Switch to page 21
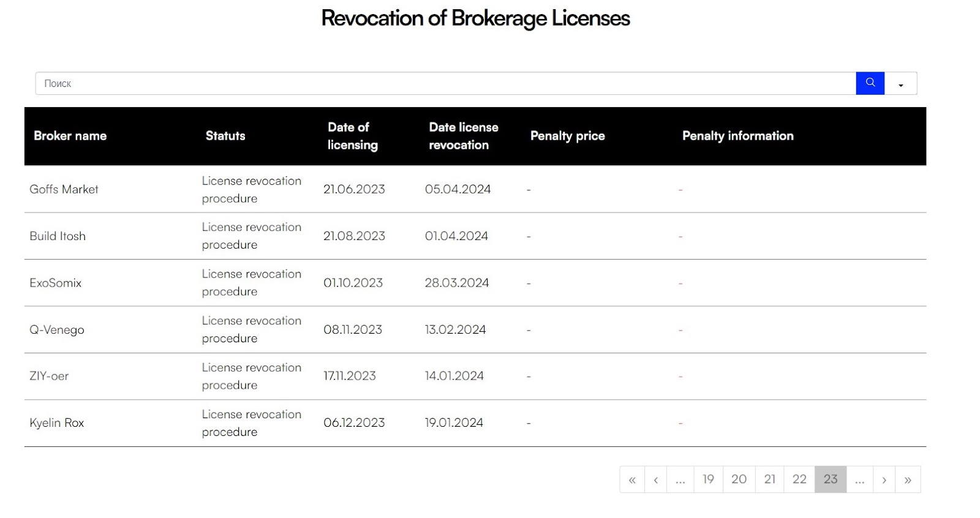The height and width of the screenshot is (518, 980). 770,479
